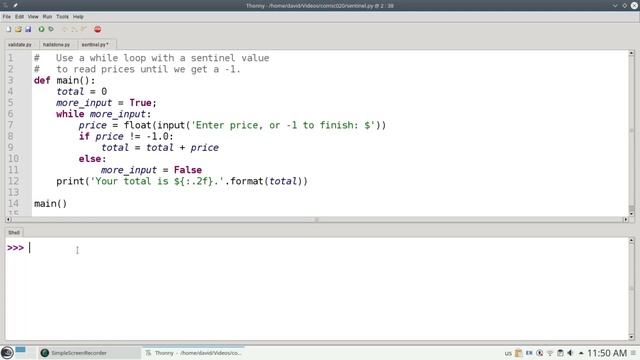Start debugging with the bug icon

click(51, 29)
